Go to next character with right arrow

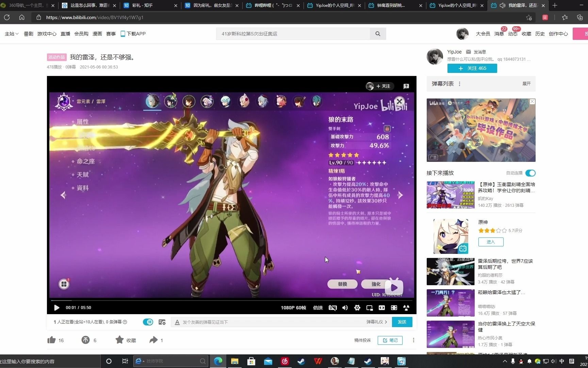tap(401, 195)
